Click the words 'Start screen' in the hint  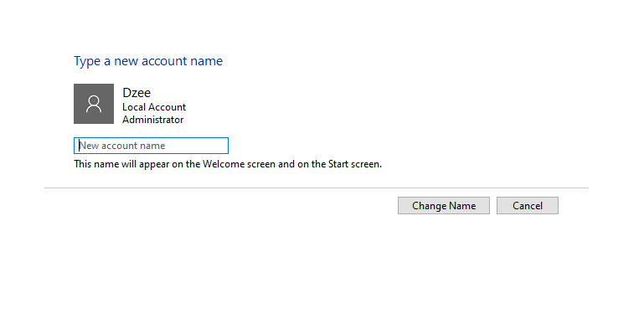click(354, 164)
